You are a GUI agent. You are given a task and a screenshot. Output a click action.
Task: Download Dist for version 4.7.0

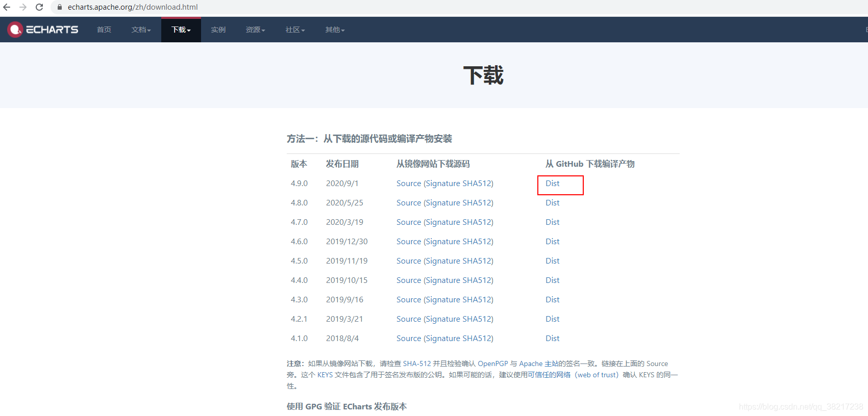[x=552, y=222]
